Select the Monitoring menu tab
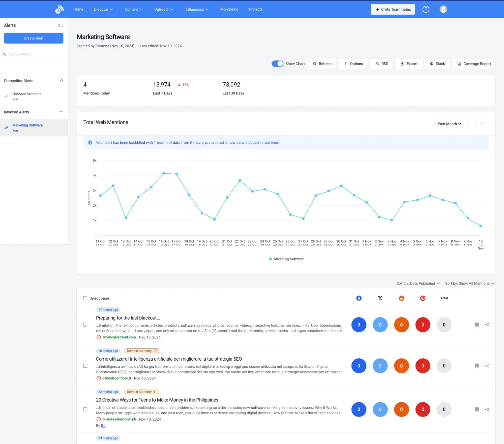 pos(229,9)
